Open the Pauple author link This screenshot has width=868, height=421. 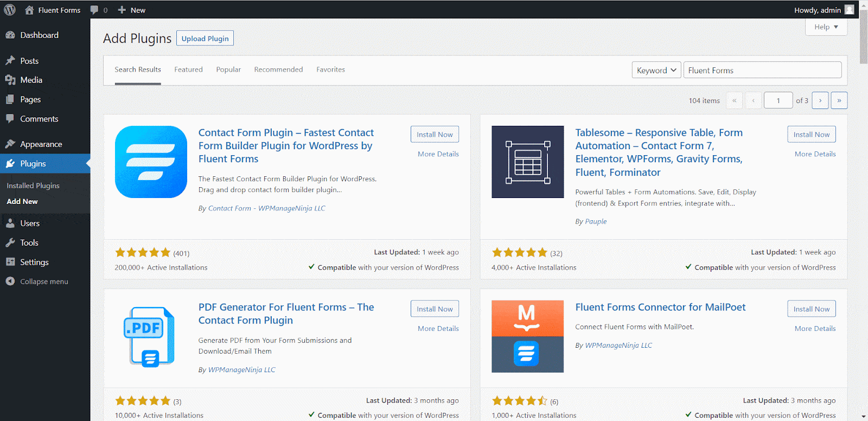pos(596,221)
